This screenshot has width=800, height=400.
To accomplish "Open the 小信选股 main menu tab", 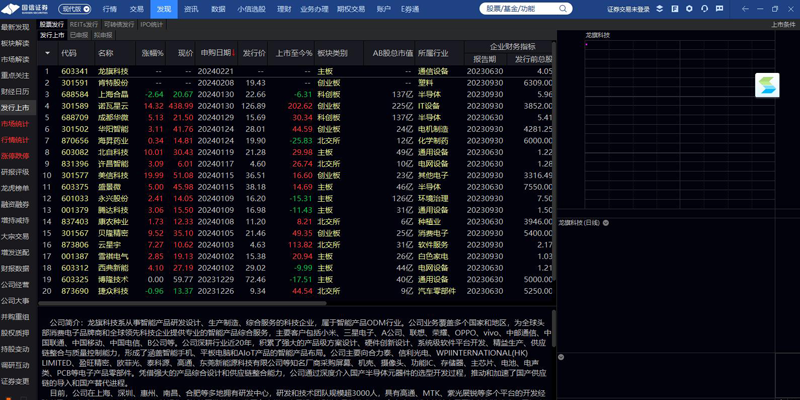I will pos(252,9).
